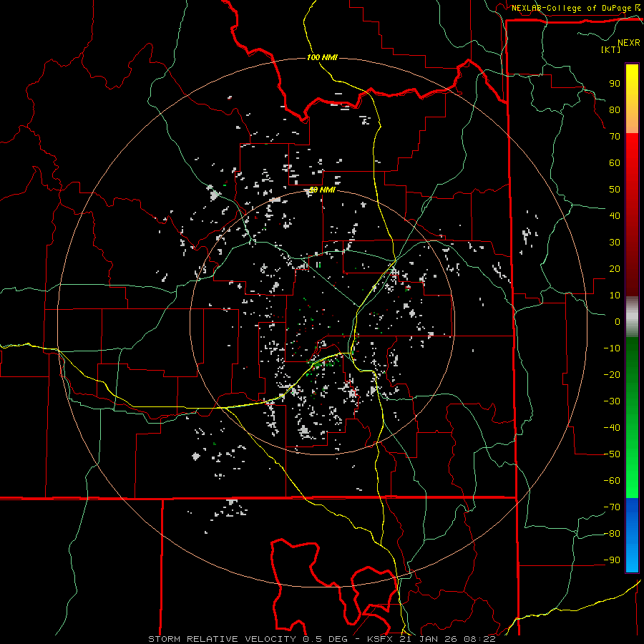Viewport: 644px width, 644px height.
Task: Click the 100 NMI range ring label
Action: click(x=322, y=57)
